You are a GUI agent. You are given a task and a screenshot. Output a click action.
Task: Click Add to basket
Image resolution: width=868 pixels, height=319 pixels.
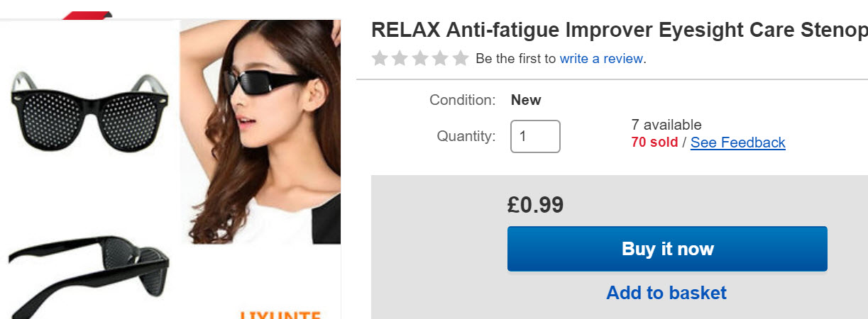tap(666, 293)
